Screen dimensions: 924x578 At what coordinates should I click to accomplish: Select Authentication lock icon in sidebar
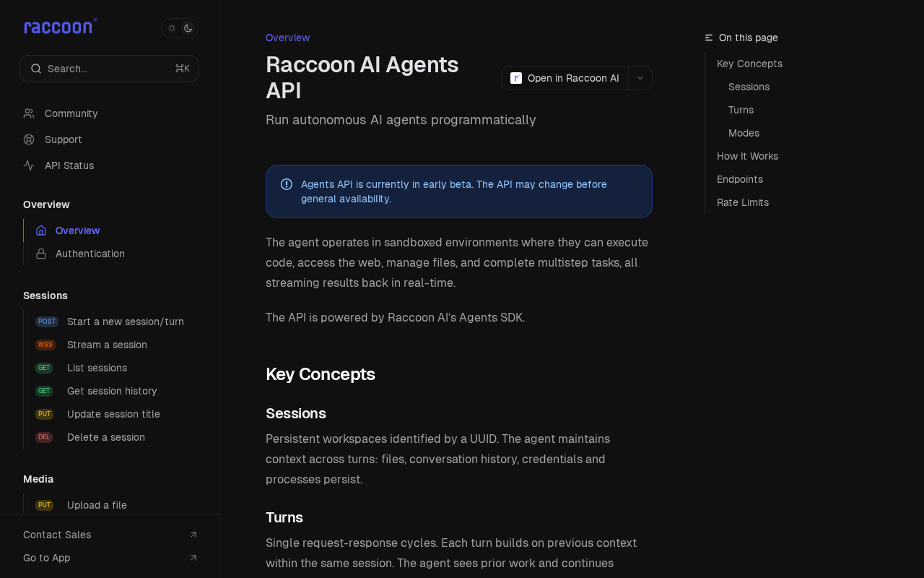(x=41, y=254)
